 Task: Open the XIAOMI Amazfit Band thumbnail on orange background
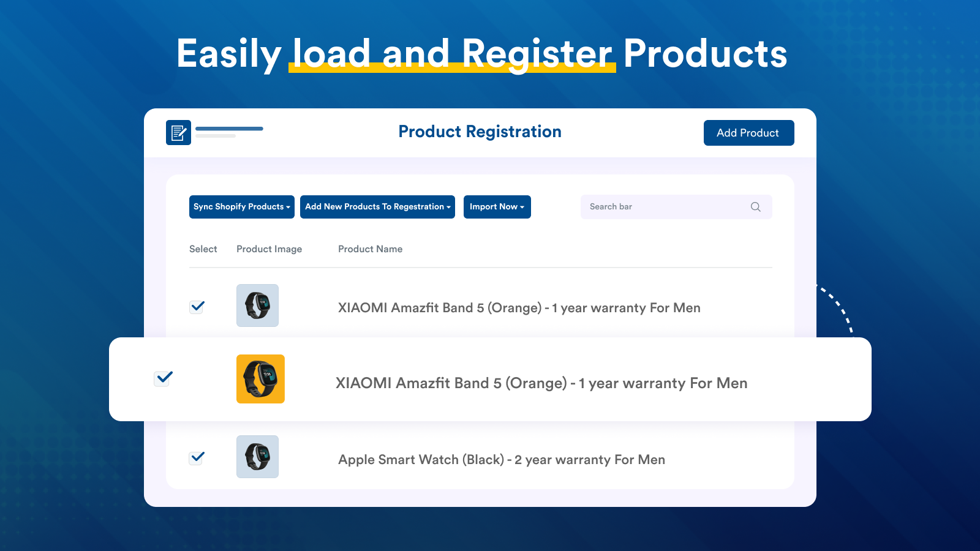[x=260, y=379]
